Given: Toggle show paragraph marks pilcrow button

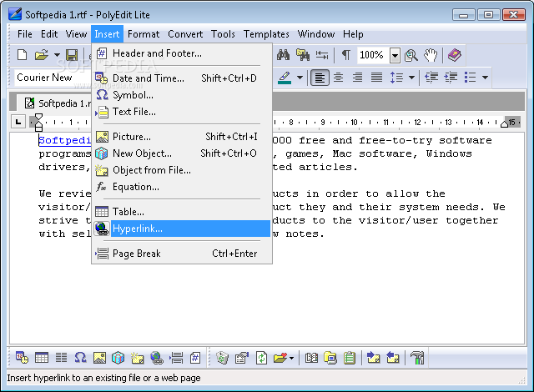Looking at the screenshot, I should (x=346, y=55).
